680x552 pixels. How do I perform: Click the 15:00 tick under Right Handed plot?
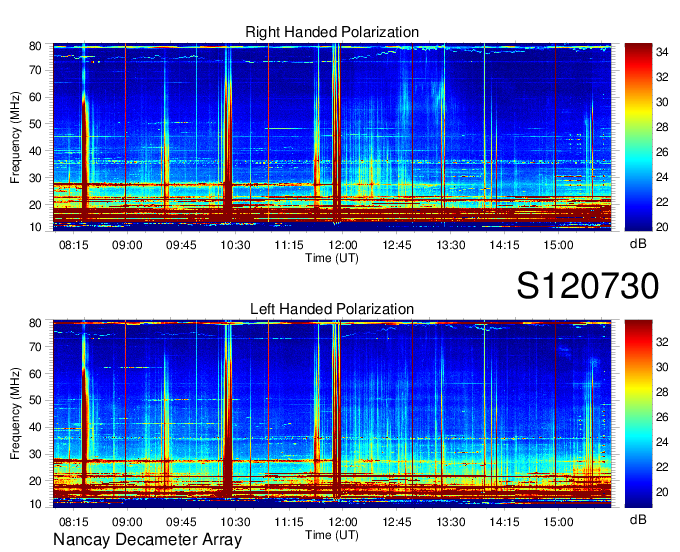pyautogui.click(x=558, y=245)
